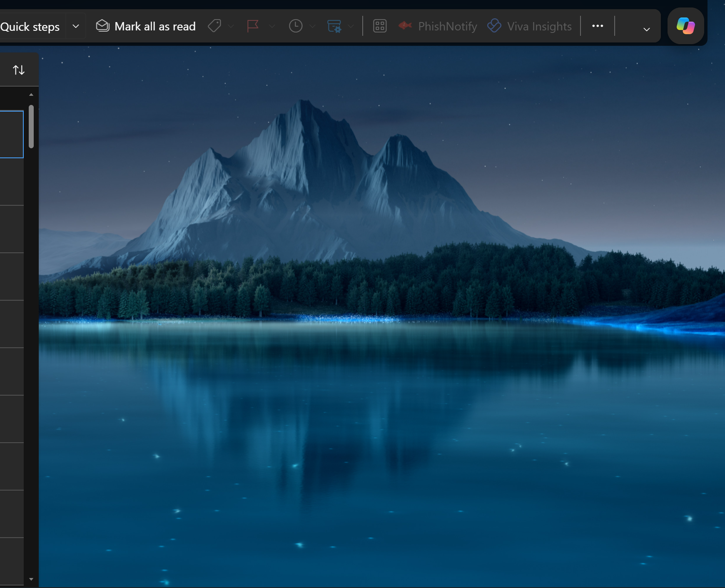Click the rules settings icon
725x588 pixels.
click(x=334, y=26)
